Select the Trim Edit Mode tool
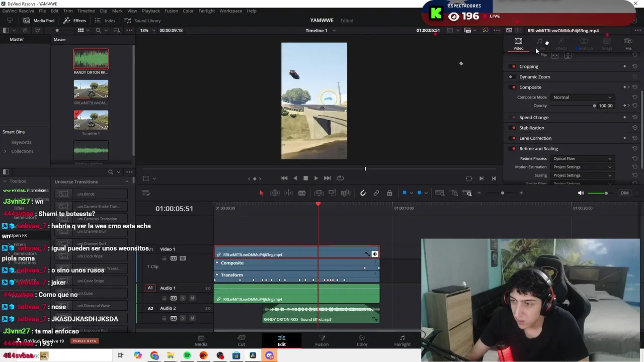Image resolution: width=644 pixels, height=362 pixels. coord(275,193)
